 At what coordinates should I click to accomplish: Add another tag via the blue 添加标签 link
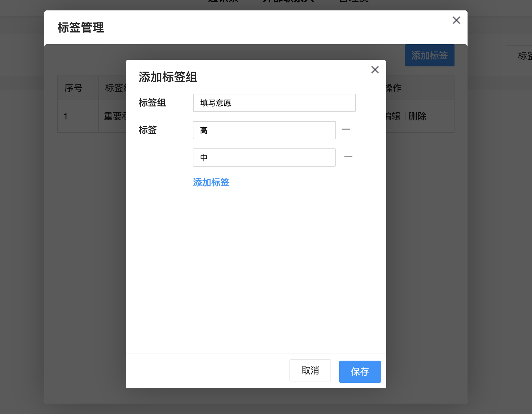211,182
